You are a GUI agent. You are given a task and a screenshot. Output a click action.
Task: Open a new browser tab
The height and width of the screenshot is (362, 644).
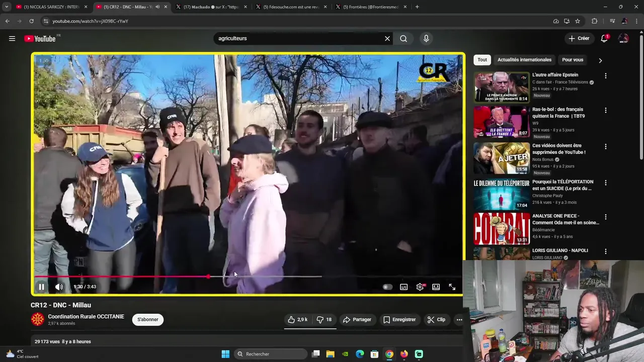pyautogui.click(x=417, y=7)
